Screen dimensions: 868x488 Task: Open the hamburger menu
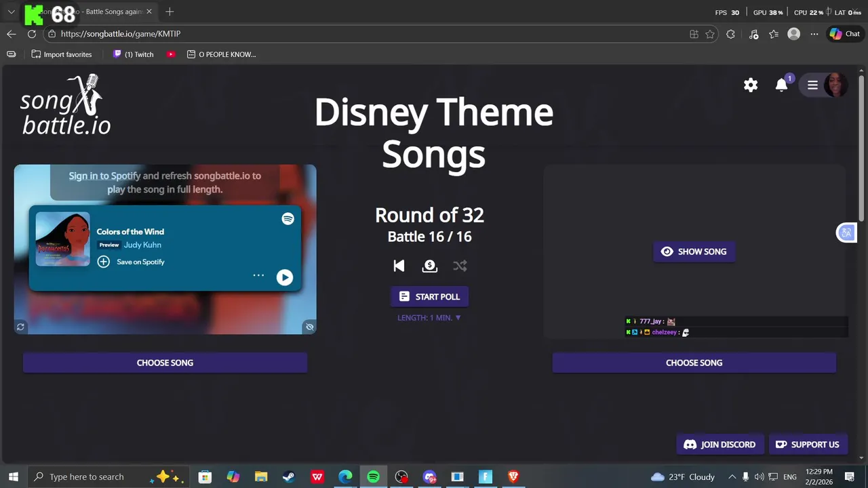(812, 85)
